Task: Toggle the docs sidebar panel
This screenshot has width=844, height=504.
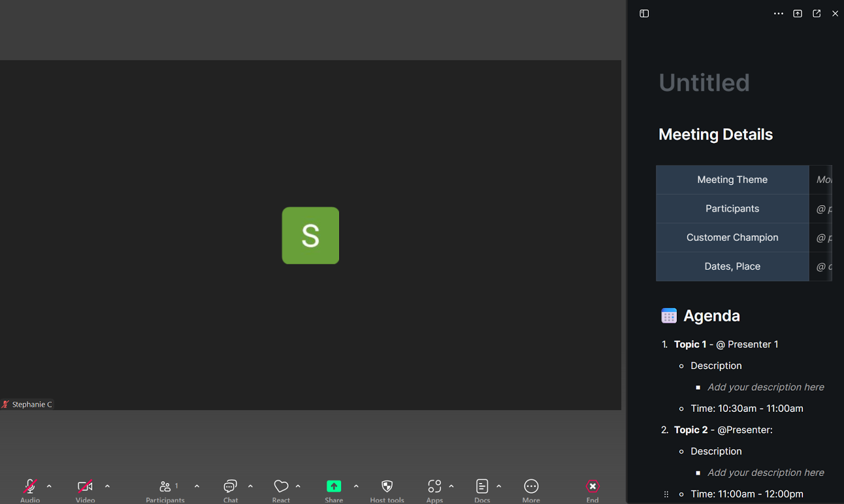Action: click(644, 14)
